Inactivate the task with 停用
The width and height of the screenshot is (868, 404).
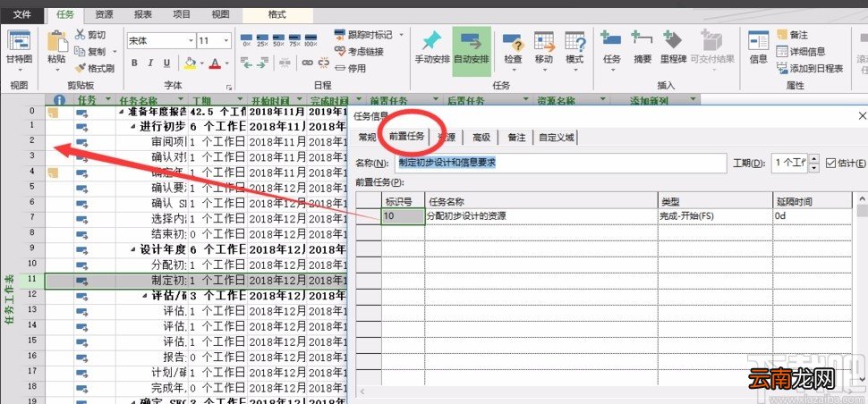(350, 68)
